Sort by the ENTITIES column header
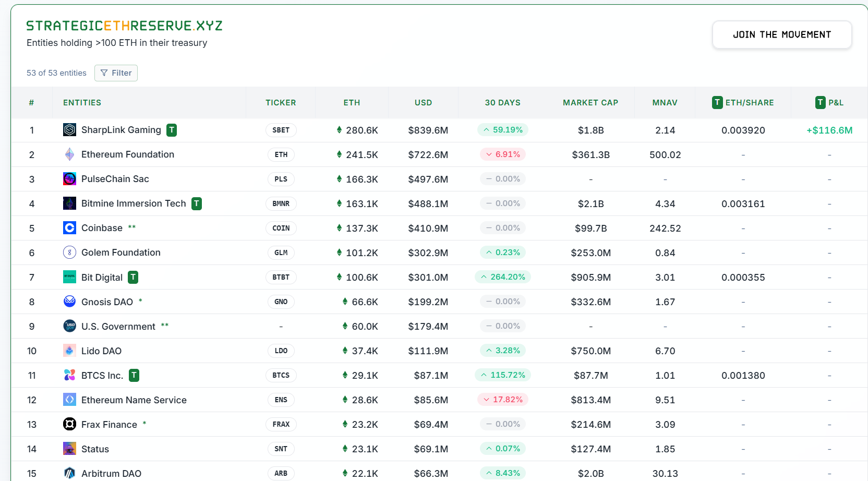This screenshot has width=868, height=481. coord(82,103)
